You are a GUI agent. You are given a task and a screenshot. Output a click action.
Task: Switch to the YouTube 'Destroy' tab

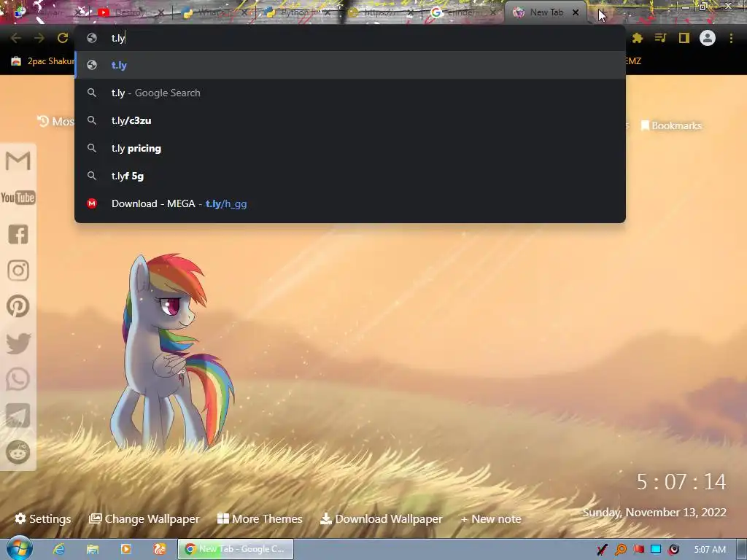(128, 12)
